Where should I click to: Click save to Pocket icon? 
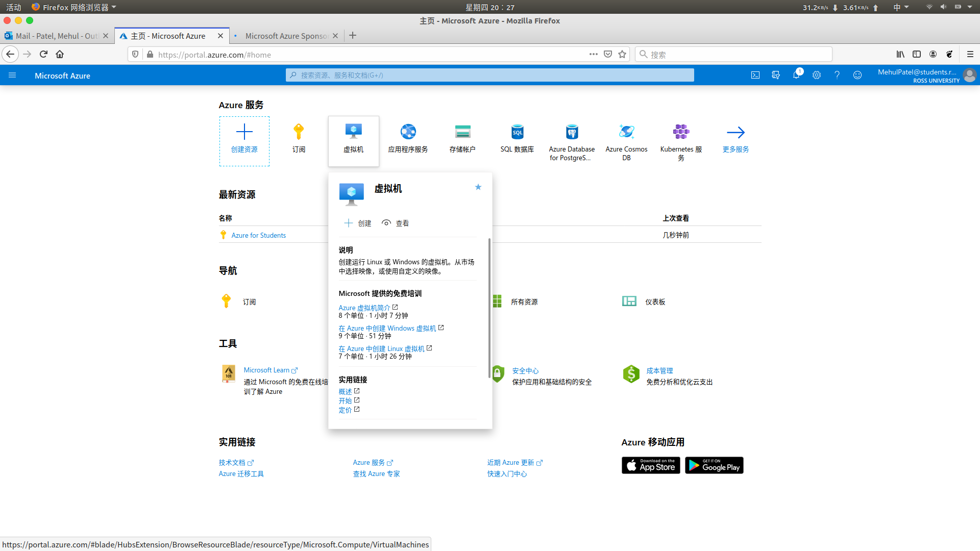607,54
